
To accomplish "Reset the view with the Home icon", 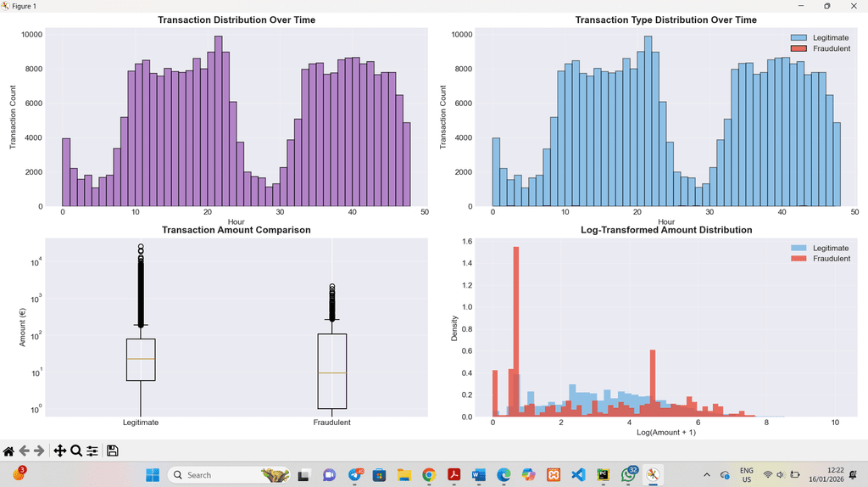I will (x=8, y=451).
